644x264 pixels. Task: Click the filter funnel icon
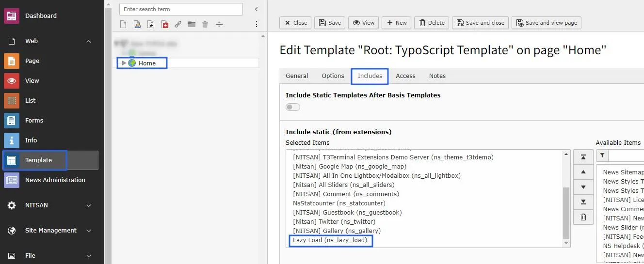(x=602, y=155)
